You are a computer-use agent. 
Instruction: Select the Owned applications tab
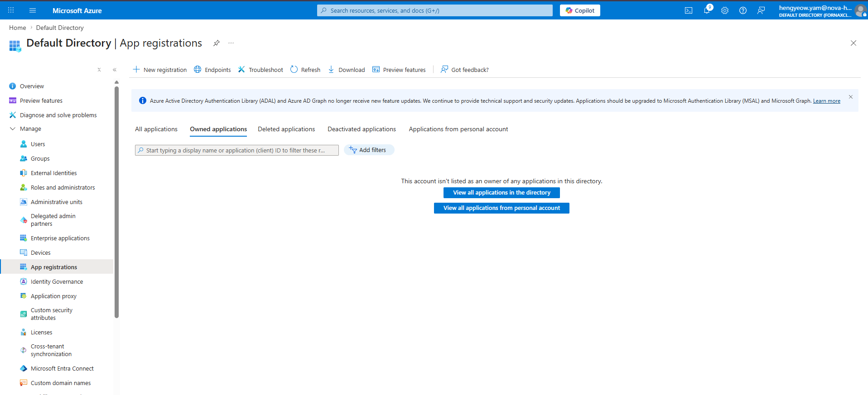point(218,129)
